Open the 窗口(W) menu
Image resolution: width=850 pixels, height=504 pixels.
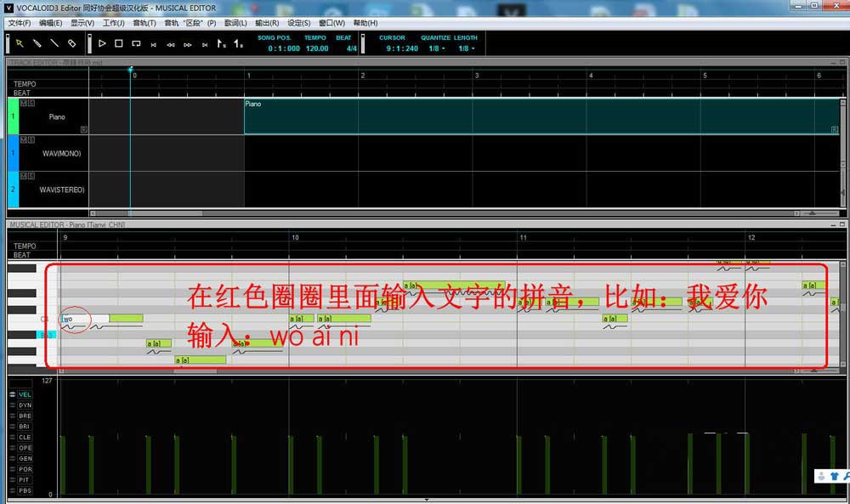point(331,23)
